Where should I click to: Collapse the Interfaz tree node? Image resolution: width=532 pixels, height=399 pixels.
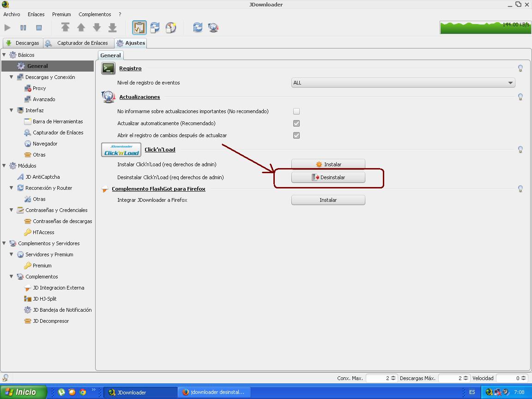[x=12, y=110]
